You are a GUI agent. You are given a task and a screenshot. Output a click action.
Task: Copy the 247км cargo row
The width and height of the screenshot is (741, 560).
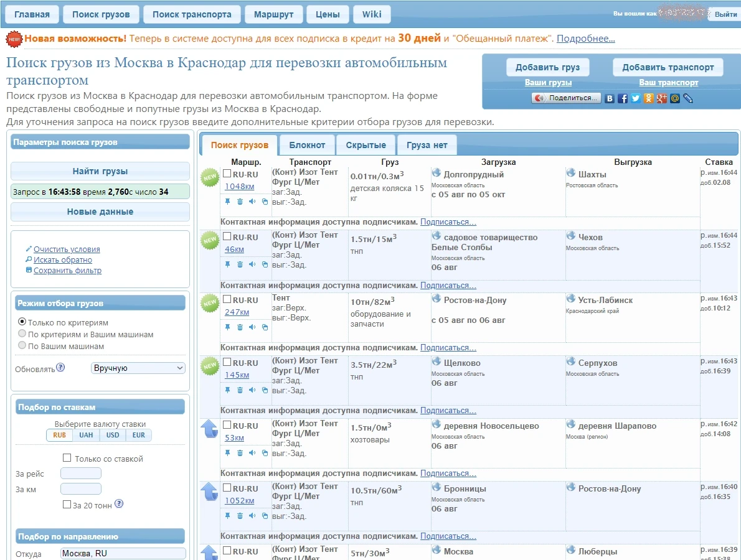click(265, 327)
